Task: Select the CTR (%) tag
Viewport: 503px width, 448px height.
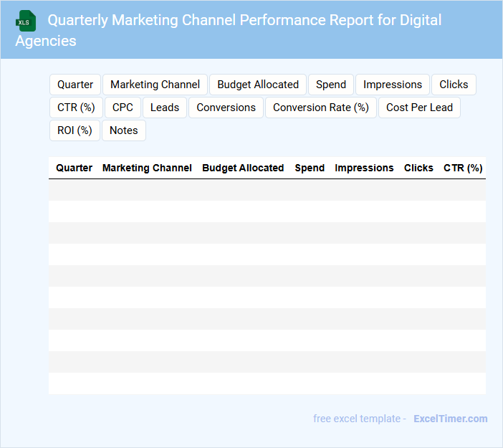Action: pyautogui.click(x=76, y=108)
